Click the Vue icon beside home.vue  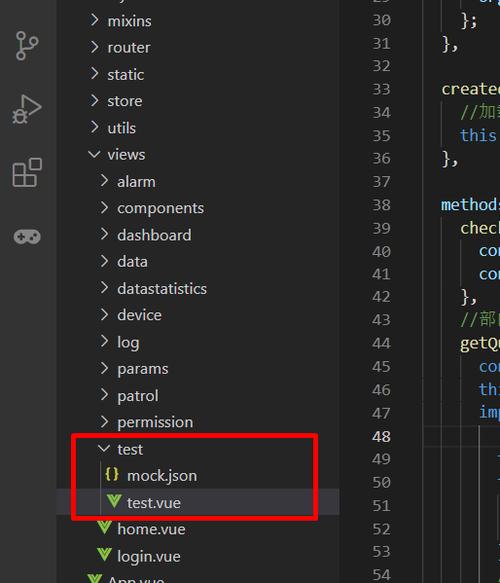point(104,528)
